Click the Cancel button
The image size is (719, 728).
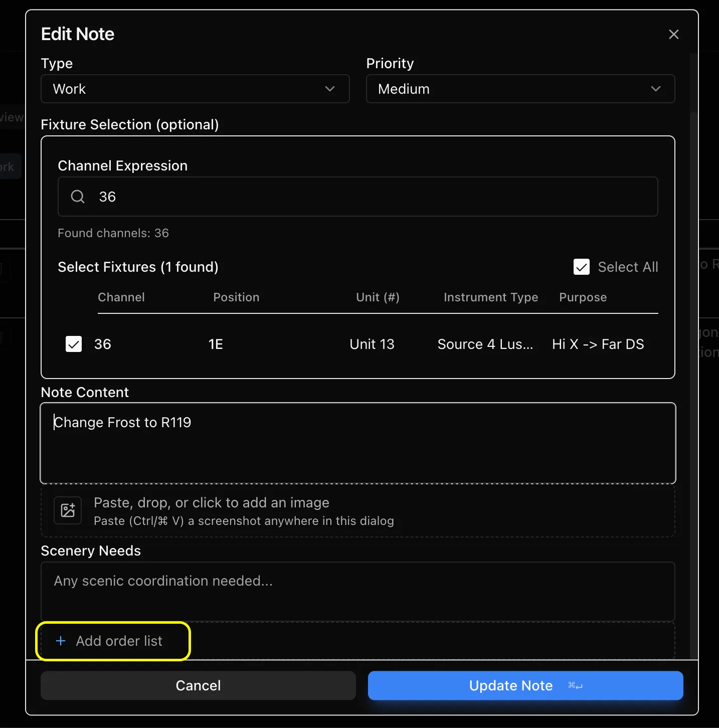(198, 685)
